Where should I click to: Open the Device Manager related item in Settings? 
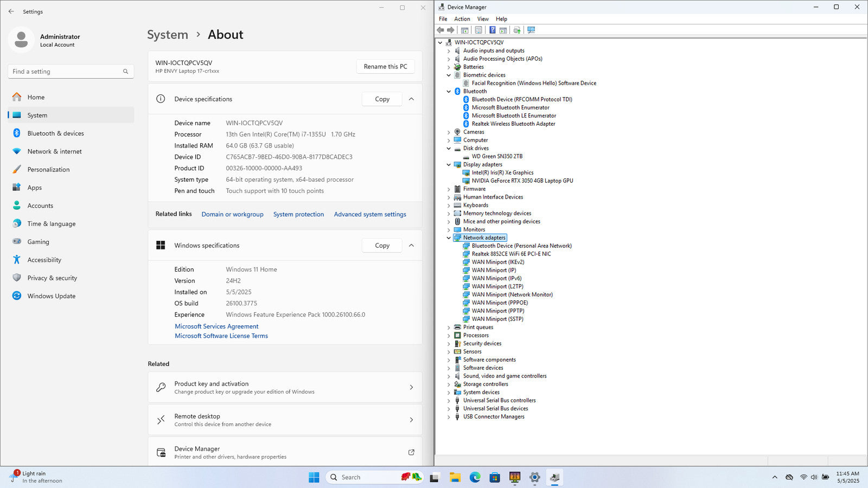click(285, 452)
